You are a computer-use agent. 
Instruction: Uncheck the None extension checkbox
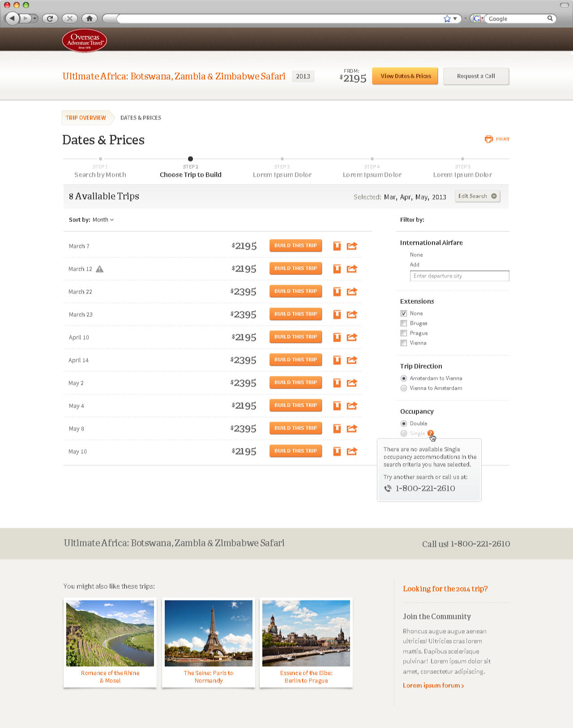click(x=404, y=313)
